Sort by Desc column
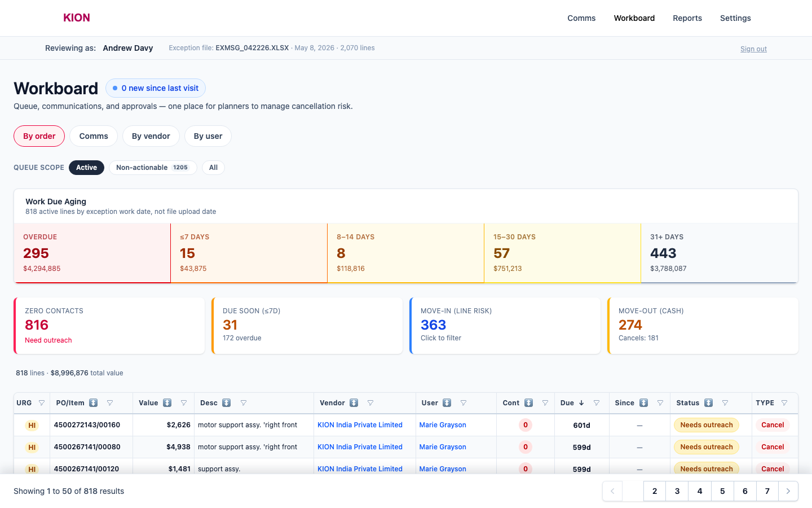The width and height of the screenshot is (812, 508). coord(227,403)
